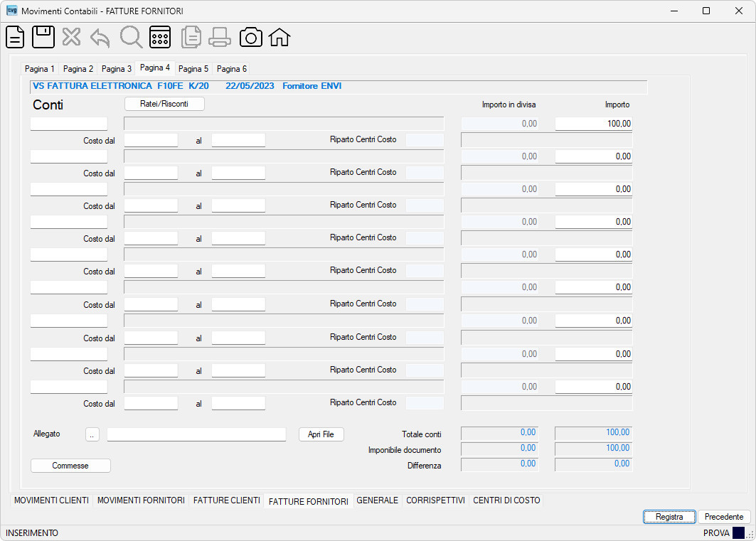Click the first Importo field showing 100,00

[594, 124]
